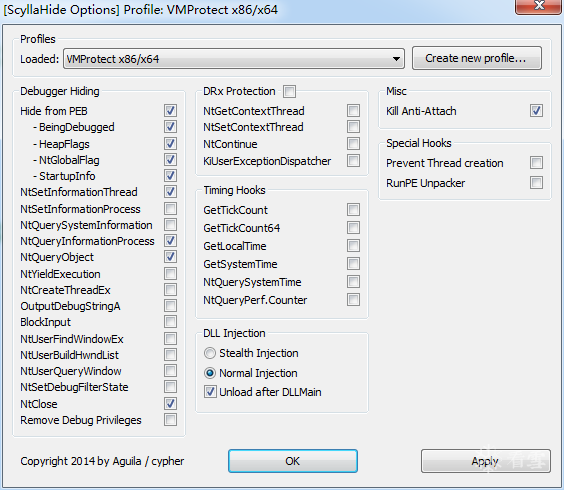Click the Special Hooks group label

click(419, 143)
